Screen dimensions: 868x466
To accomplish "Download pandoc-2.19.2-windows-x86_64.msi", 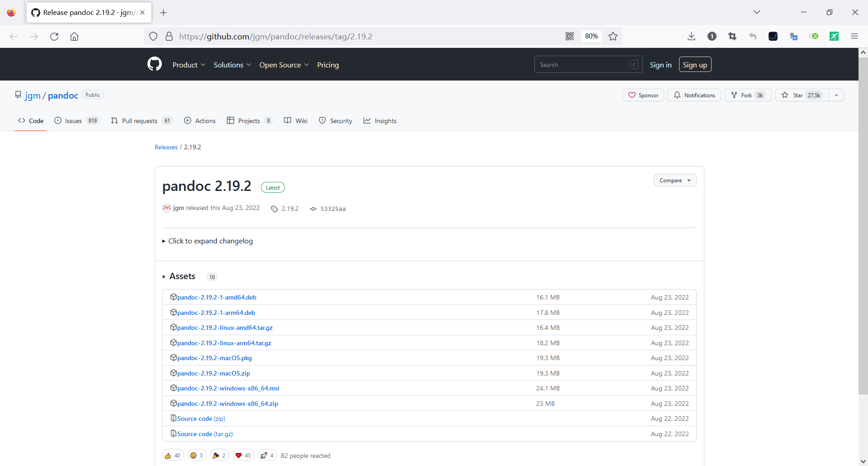I will click(x=228, y=389).
